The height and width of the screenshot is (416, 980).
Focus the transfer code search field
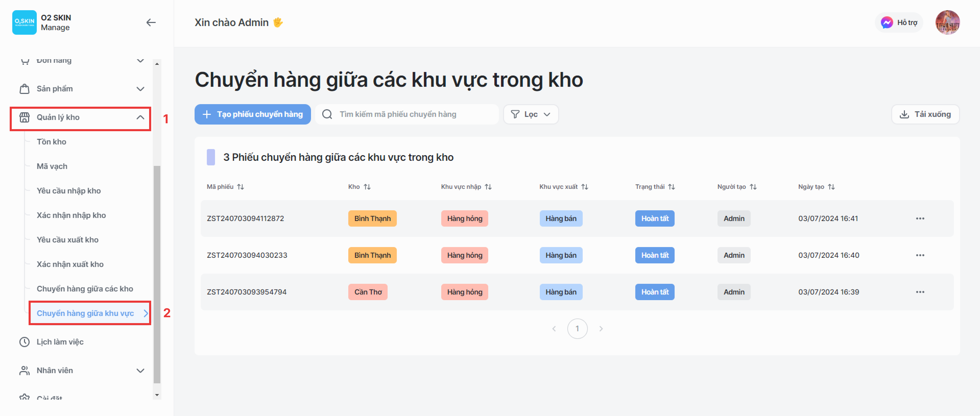pyautogui.click(x=415, y=114)
